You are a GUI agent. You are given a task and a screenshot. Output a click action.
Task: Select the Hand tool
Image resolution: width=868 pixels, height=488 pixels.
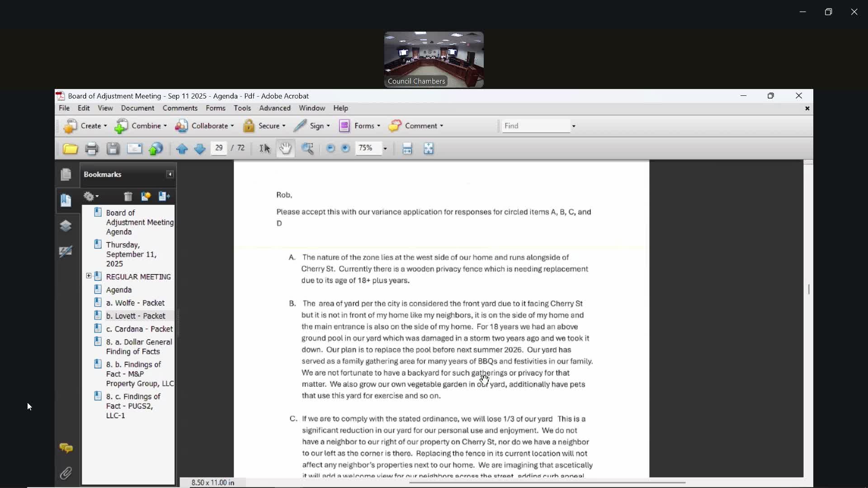coord(285,149)
